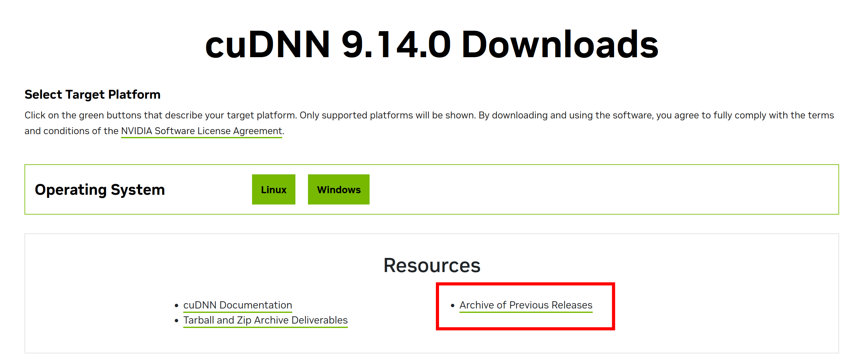Image resolution: width=868 pixels, height=360 pixels.
Task: Go to Archive of Previous Releases
Action: click(x=525, y=305)
